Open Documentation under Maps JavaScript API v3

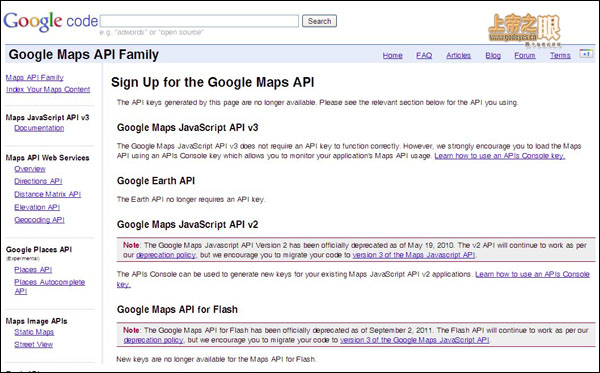(39, 128)
